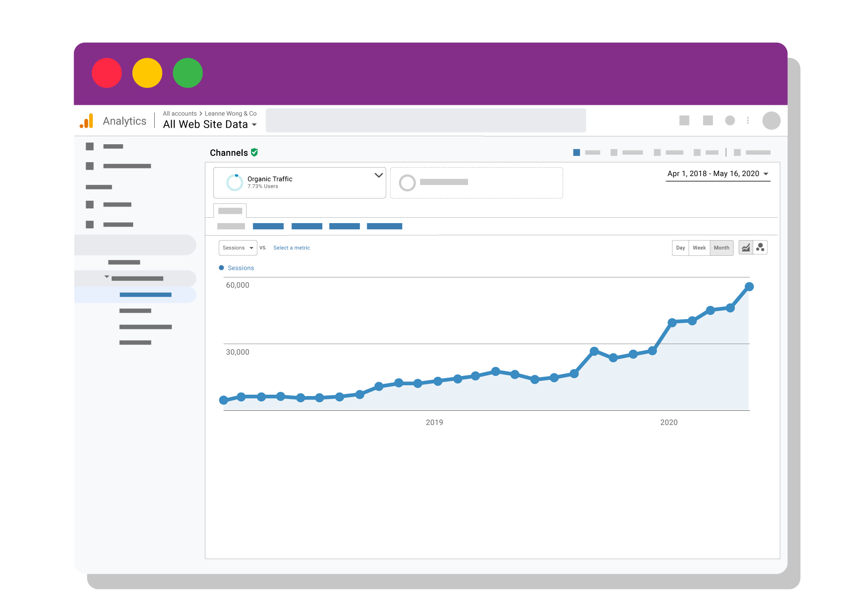Select the Day granularity toggle
Screen dimensions: 863x616
point(680,248)
